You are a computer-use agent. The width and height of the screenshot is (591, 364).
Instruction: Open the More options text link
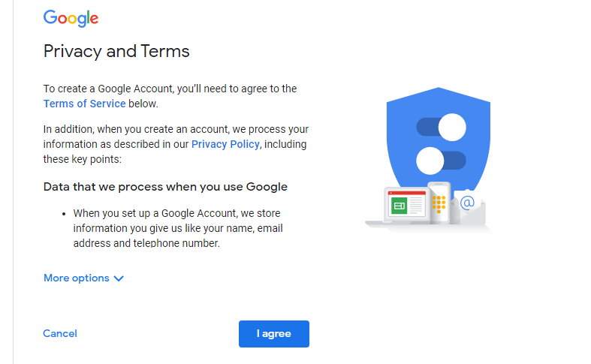77,278
